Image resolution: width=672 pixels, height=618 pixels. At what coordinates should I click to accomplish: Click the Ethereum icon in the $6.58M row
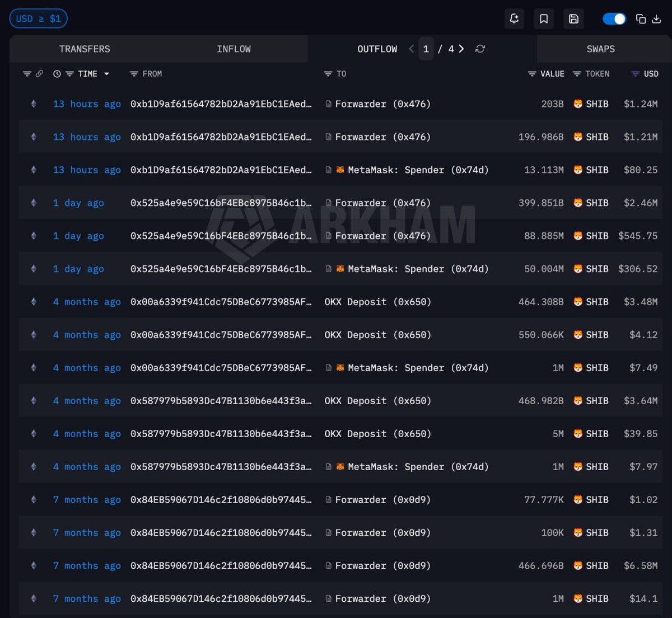34,566
